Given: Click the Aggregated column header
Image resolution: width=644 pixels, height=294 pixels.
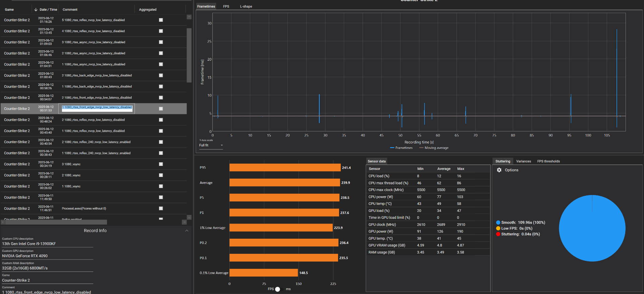Looking at the screenshot, I should [x=148, y=10].
